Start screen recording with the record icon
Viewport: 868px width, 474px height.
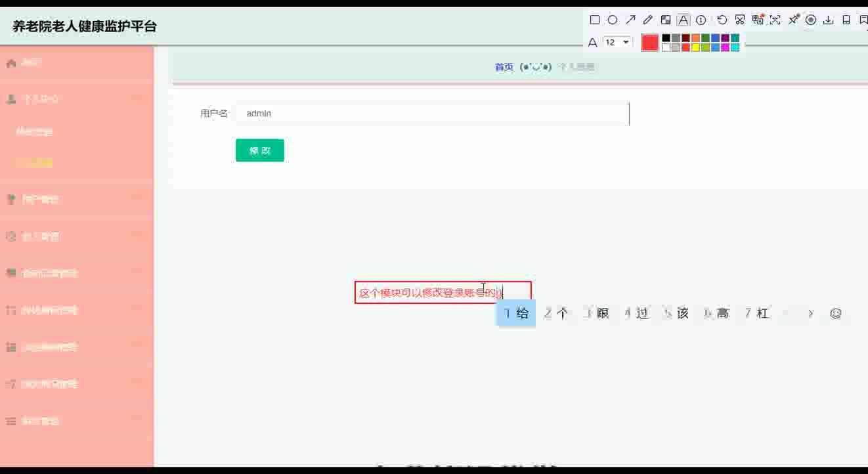811,20
